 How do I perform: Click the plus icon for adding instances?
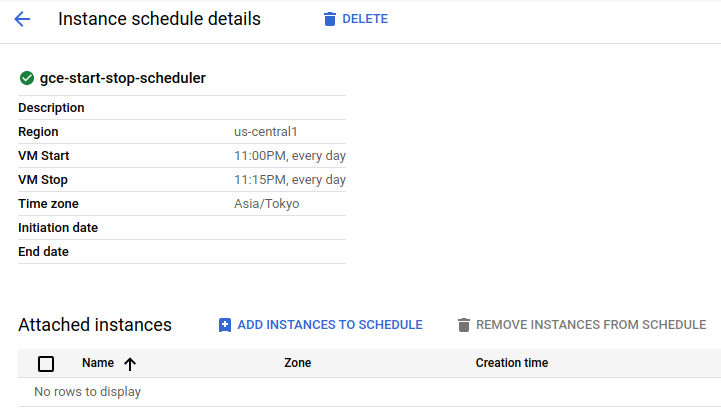[x=225, y=325]
